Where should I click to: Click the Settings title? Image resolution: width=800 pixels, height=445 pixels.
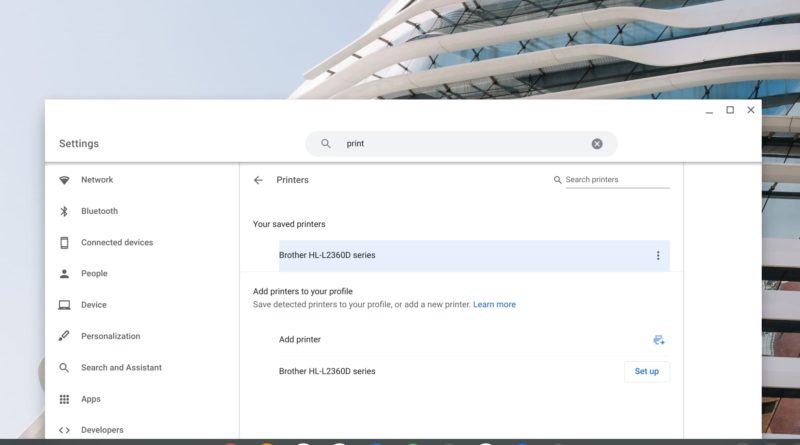point(79,144)
